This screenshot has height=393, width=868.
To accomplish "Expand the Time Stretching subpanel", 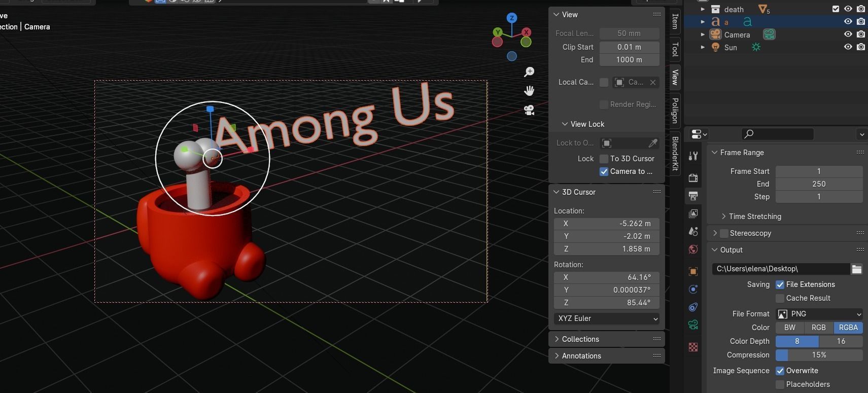I will (x=723, y=217).
